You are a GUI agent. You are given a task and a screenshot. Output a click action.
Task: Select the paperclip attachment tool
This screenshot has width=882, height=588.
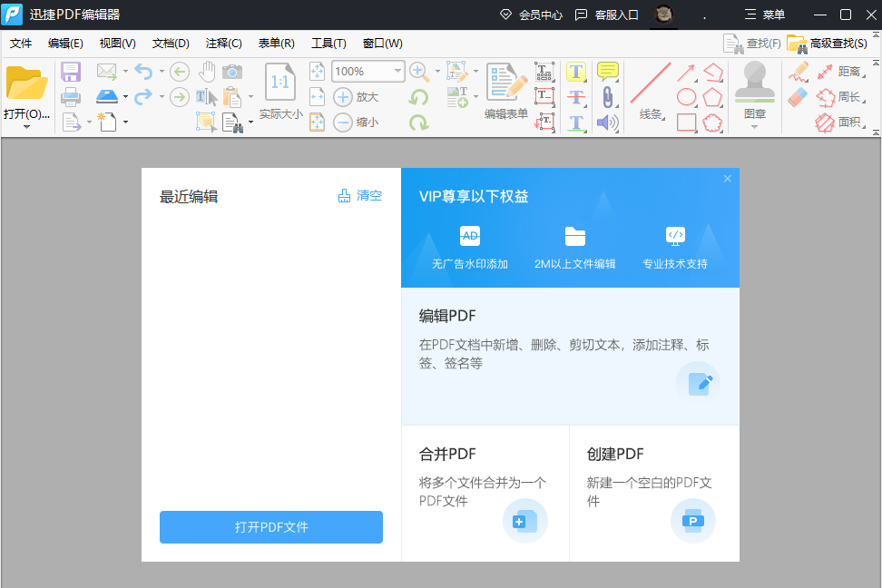tap(607, 97)
